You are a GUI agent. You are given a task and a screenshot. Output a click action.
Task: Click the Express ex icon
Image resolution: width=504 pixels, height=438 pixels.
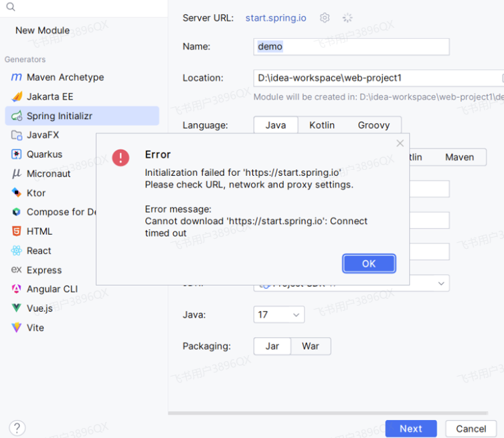tap(16, 269)
